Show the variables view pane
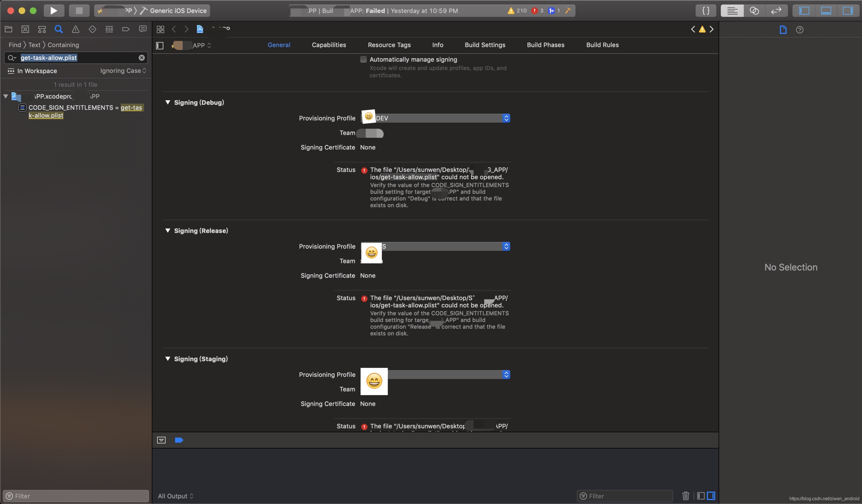Screen dimensions: 862x504 [700, 496]
